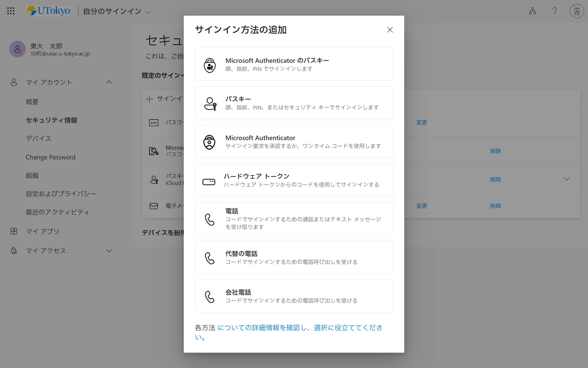This screenshot has width=588, height=368.
Task: Expand the passkey row chevron
Action: [567, 179]
